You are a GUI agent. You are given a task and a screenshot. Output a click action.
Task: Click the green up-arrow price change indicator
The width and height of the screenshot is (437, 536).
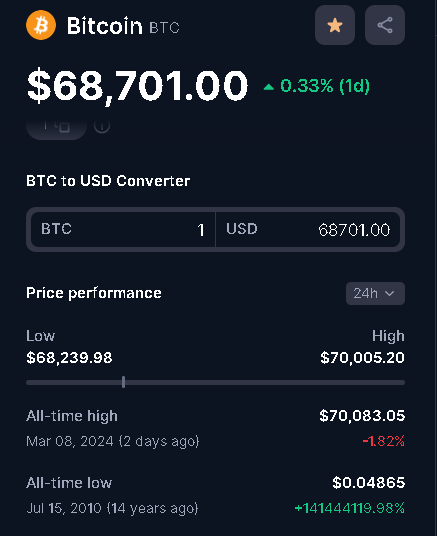[x=269, y=87]
